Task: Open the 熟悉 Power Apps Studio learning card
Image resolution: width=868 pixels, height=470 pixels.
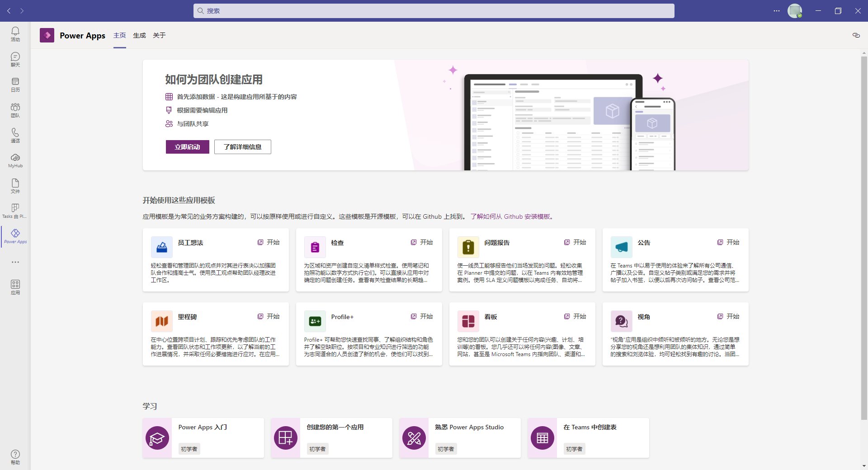Action: coord(460,438)
